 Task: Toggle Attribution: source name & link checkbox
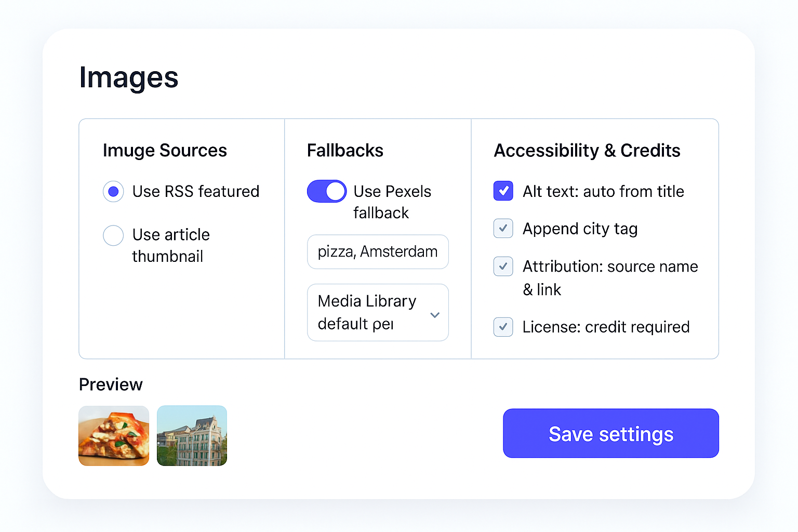pyautogui.click(x=503, y=267)
